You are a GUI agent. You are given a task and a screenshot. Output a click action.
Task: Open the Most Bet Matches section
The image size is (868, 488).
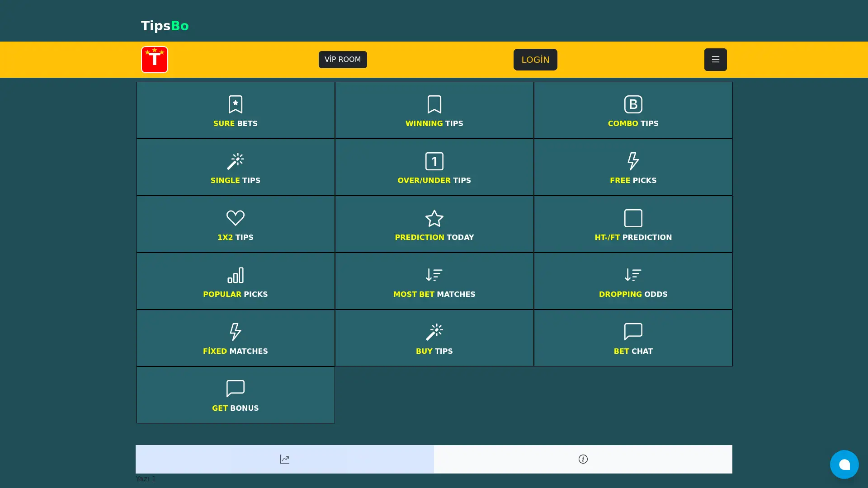[434, 281]
